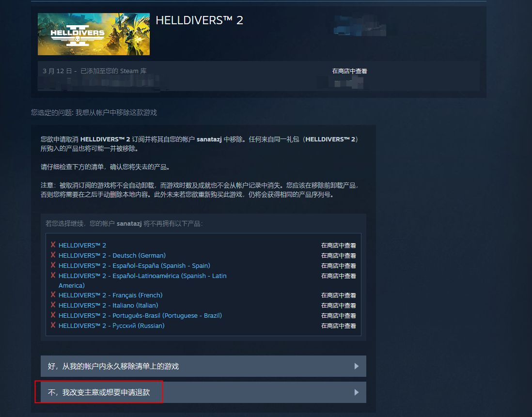Screen dimensions: 532x417
Task: Open the 在商店中查看 link under the game title
Action: pos(349,71)
